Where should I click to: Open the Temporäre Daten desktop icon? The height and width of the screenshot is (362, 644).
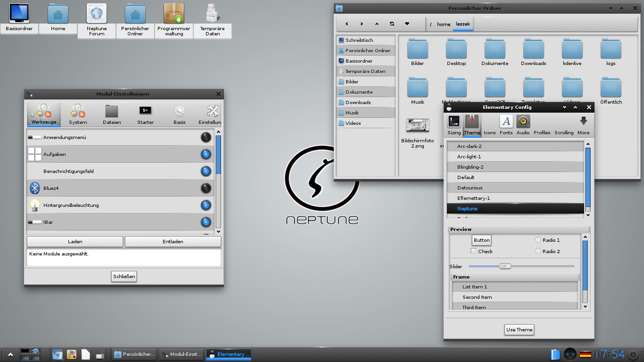(213, 13)
